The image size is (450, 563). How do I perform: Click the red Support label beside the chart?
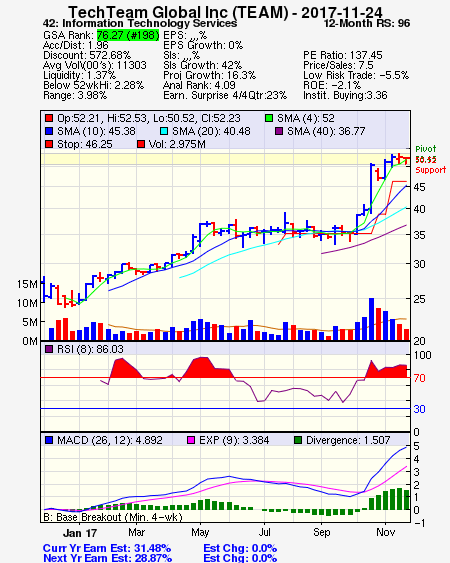click(431, 170)
